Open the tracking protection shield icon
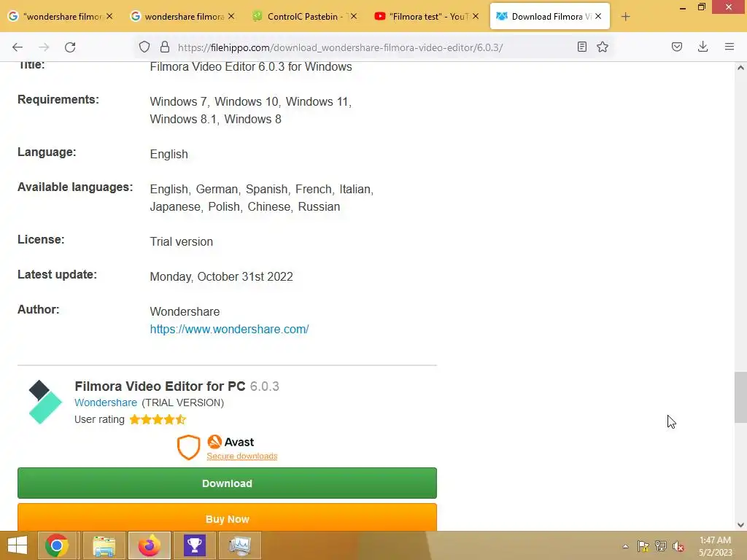The image size is (747, 560). coord(144,47)
